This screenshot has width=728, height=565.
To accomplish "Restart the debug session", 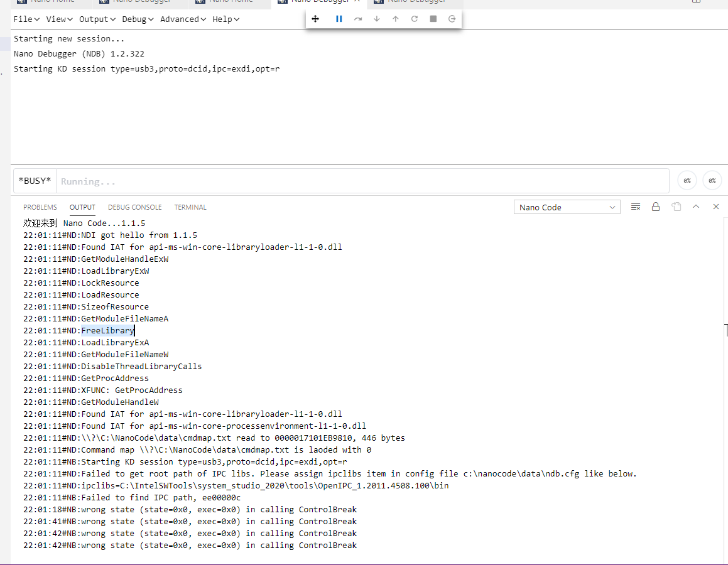I will [x=414, y=19].
